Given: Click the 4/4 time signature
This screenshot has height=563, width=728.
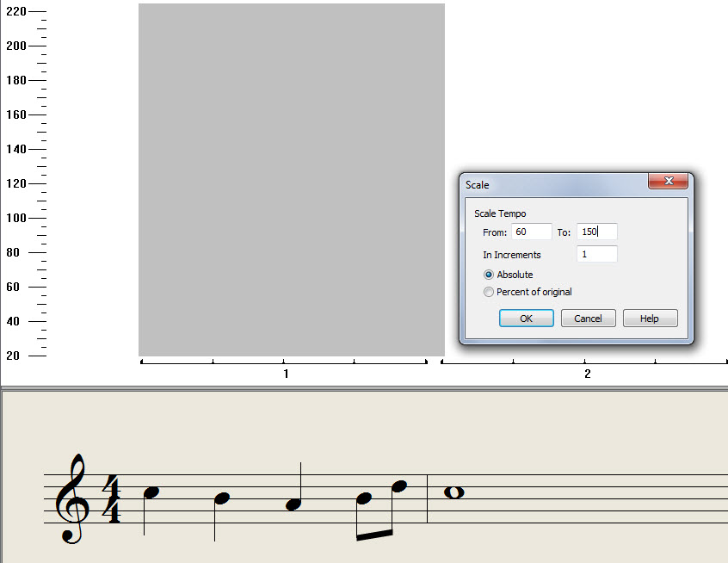Looking at the screenshot, I should click(111, 498).
